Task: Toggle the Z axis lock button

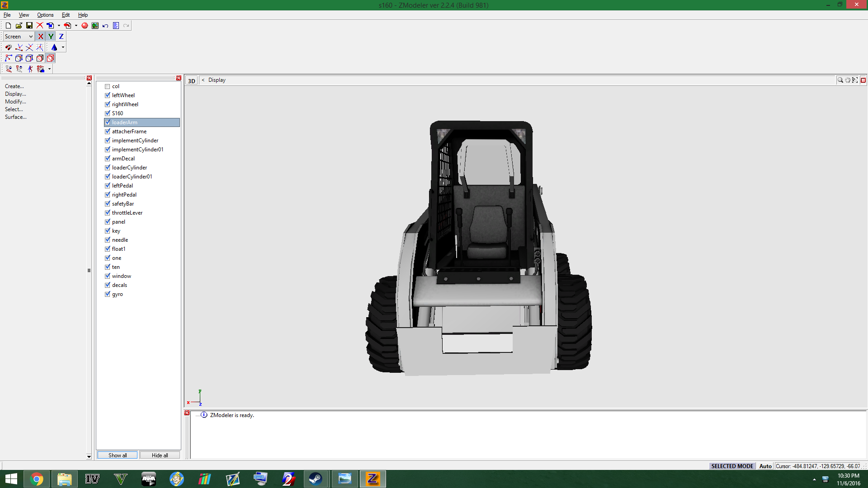Action: tap(61, 37)
